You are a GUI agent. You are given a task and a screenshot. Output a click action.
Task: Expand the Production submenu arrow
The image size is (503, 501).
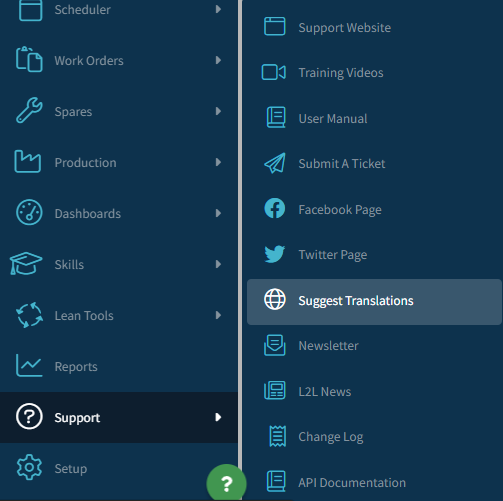pyautogui.click(x=218, y=162)
